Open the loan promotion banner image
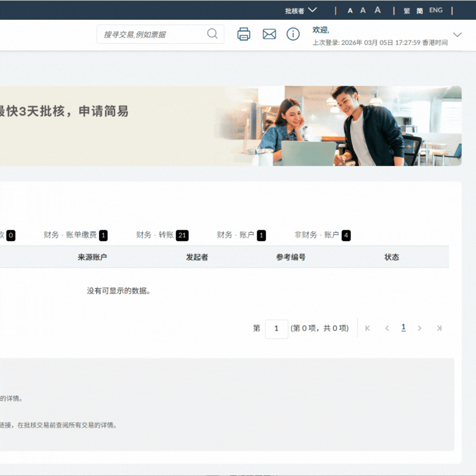The image size is (476, 476). point(231,126)
